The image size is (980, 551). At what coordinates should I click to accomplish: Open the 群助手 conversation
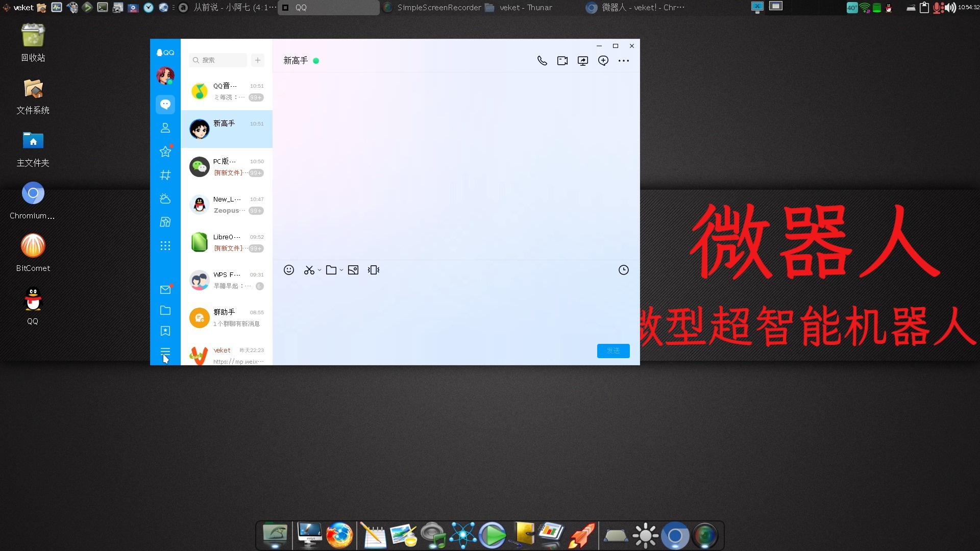[227, 318]
